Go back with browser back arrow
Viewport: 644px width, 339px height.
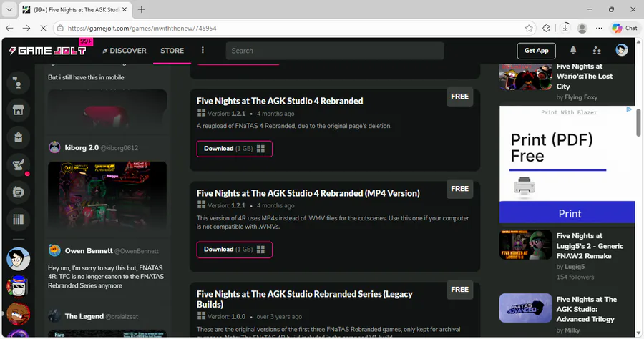click(9, 29)
